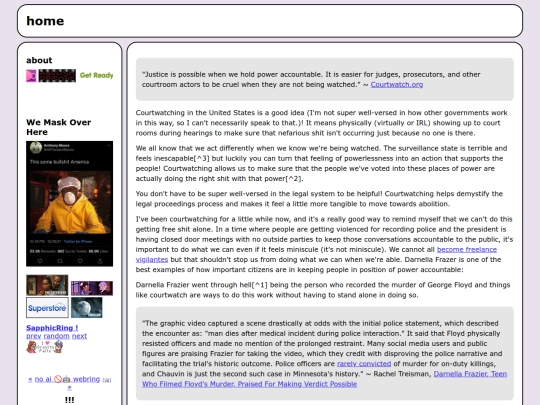This screenshot has width=540, height=405.
Task: Go to prev site in SapphicRing
Action: click(34, 336)
